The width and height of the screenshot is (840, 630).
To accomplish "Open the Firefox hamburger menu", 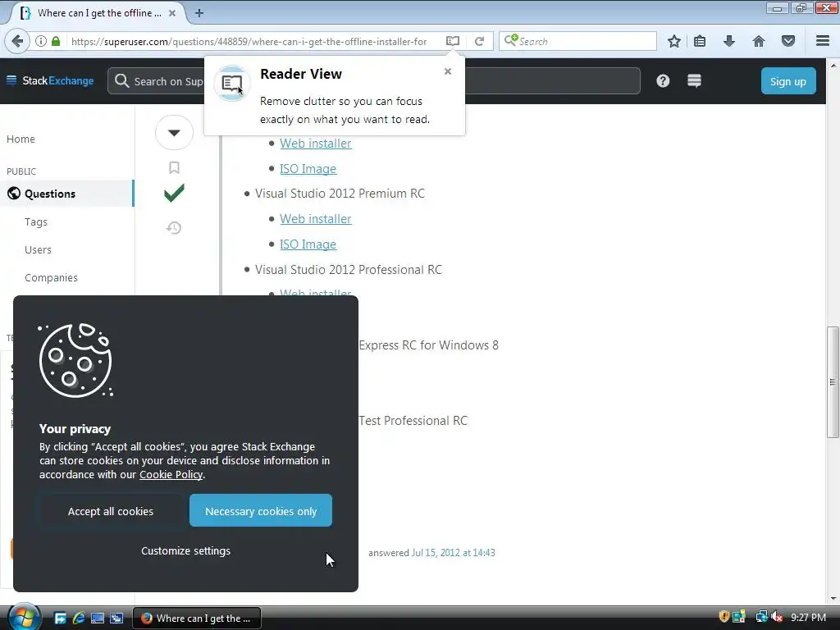I will 823,41.
